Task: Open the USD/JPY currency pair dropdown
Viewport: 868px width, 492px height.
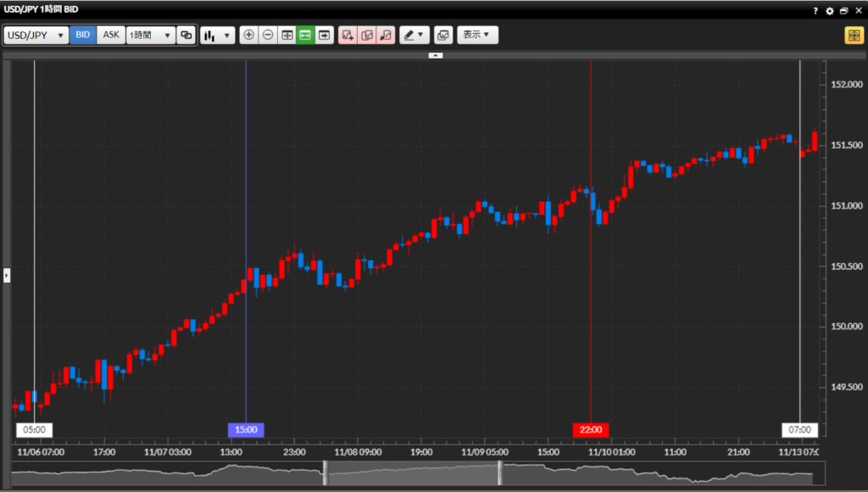Action: [36, 36]
